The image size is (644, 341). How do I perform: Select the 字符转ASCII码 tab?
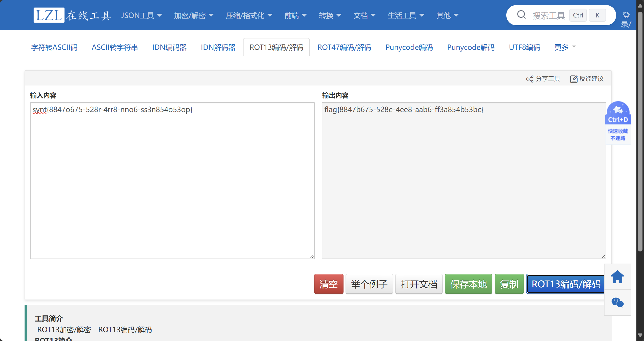(54, 47)
